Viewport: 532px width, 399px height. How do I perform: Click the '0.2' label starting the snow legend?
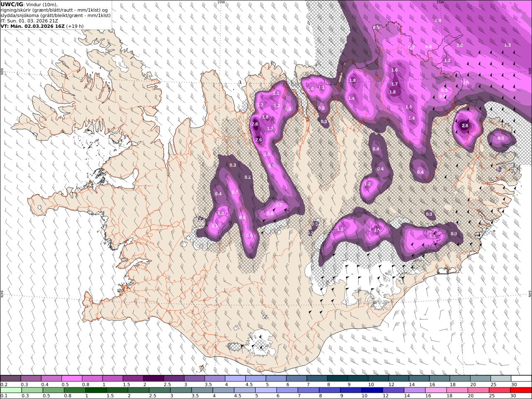[x=4, y=384]
